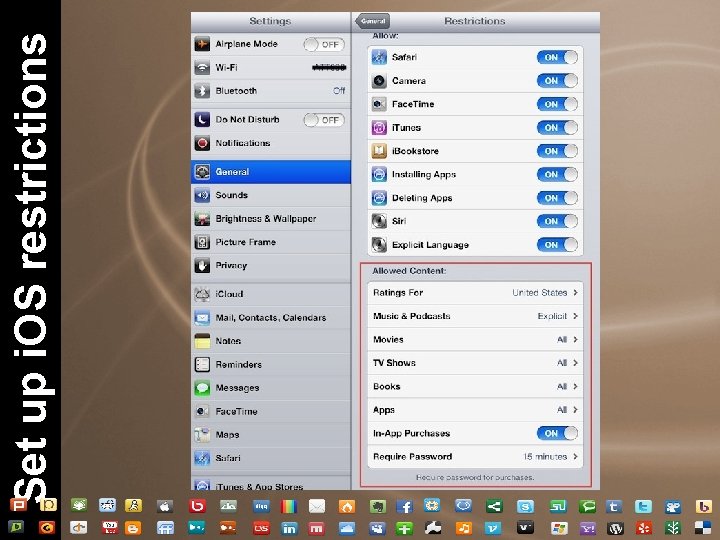Click the Evernote elephant icon
720x540 pixels.
(x=377, y=506)
